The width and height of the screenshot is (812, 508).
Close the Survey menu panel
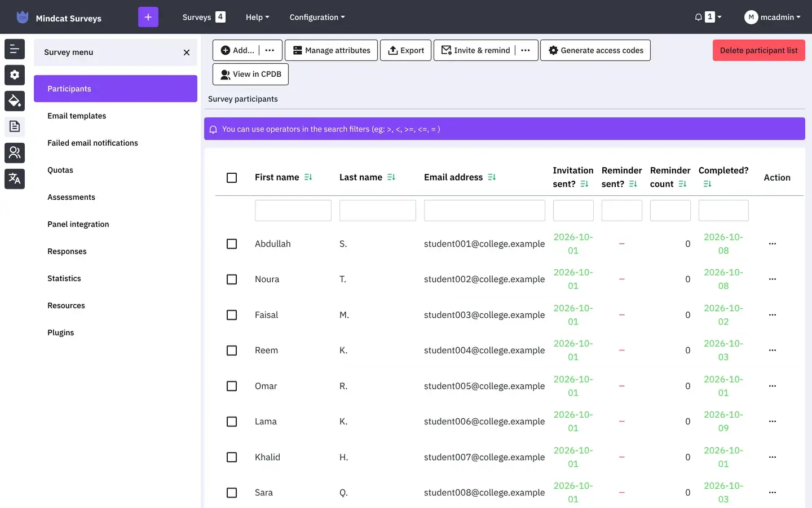coord(187,52)
